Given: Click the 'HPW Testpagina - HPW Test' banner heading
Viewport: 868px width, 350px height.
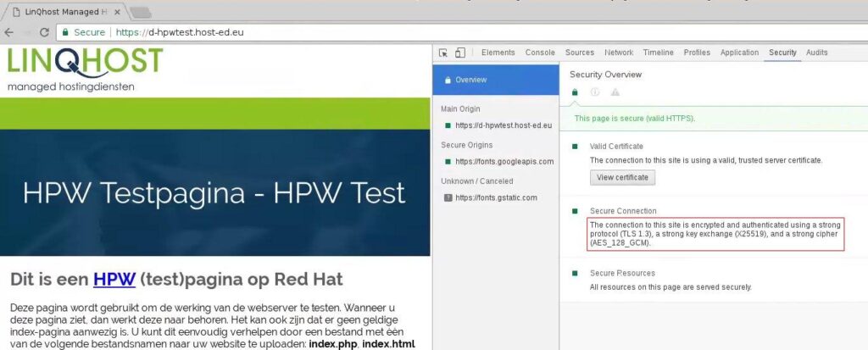Looking at the screenshot, I should 214,192.
